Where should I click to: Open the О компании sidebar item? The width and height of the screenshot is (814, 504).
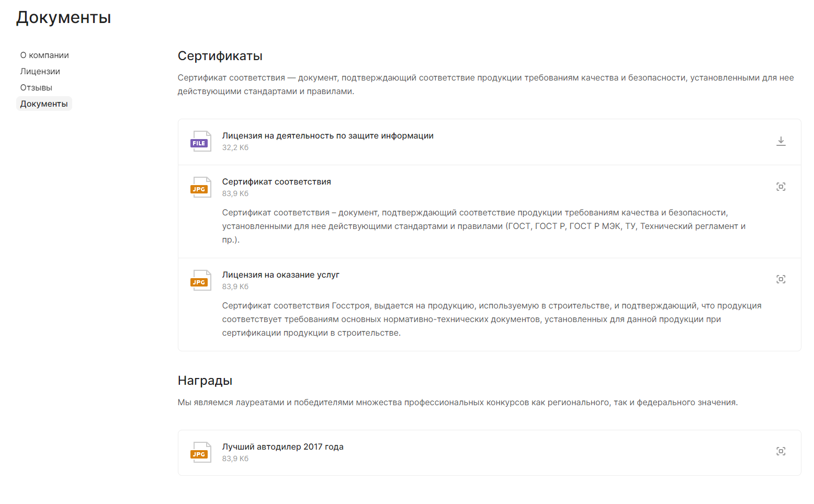(x=44, y=55)
